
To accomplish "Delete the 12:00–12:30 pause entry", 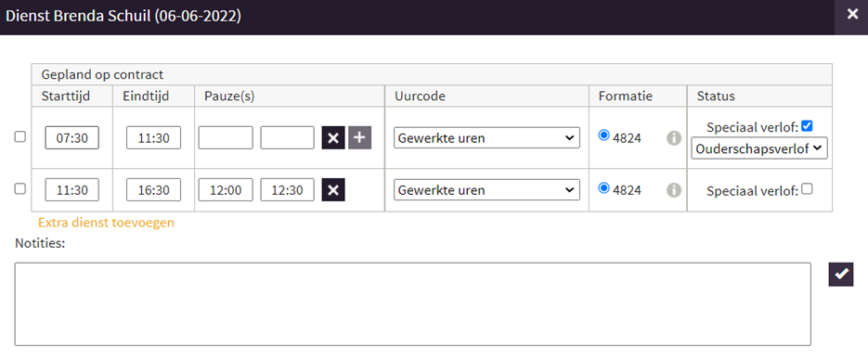I will tap(333, 190).
